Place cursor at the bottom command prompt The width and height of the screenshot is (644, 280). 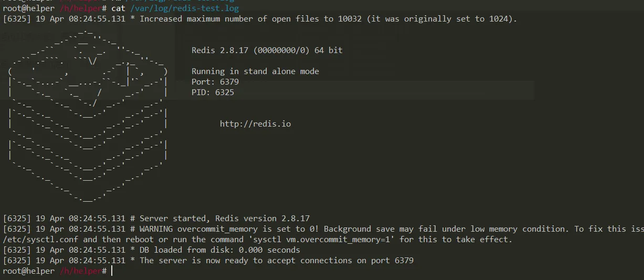[x=112, y=271]
